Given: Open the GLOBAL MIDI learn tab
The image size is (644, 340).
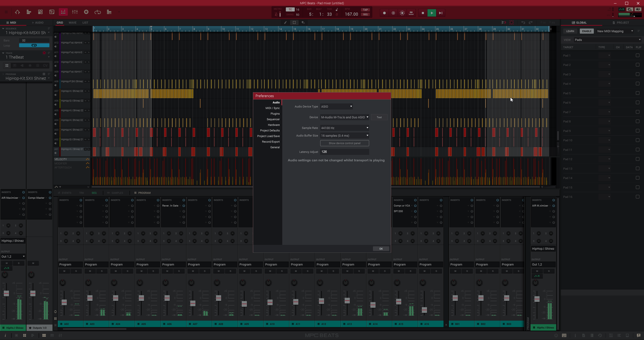Looking at the screenshot, I should pos(579,22).
